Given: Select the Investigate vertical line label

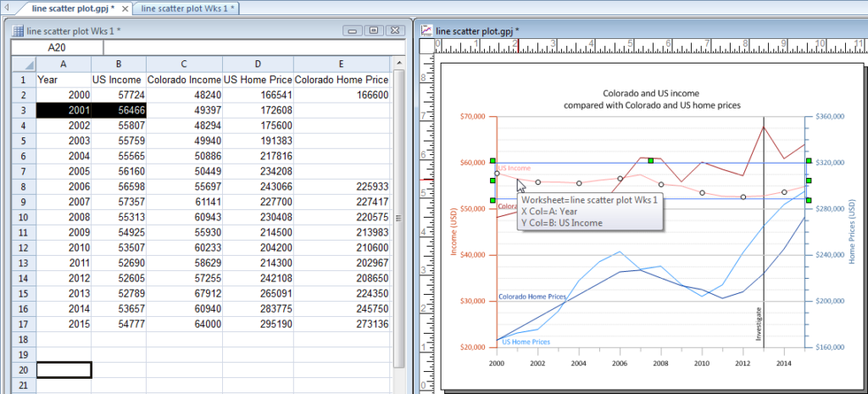Looking at the screenshot, I should pyautogui.click(x=758, y=323).
